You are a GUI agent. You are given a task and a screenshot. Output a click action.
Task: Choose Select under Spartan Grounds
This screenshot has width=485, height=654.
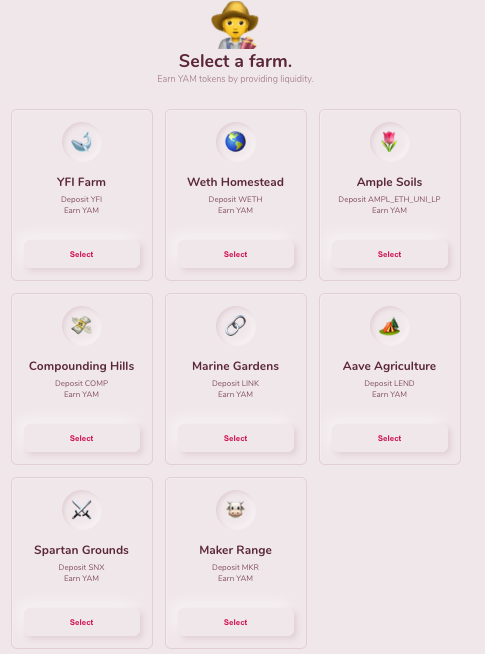click(82, 622)
